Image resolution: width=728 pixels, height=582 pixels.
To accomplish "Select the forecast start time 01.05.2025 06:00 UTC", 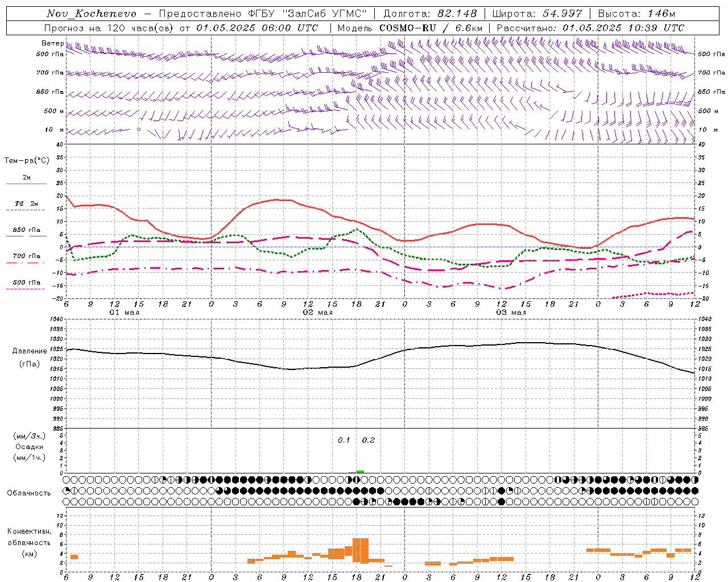I will 257,28.
